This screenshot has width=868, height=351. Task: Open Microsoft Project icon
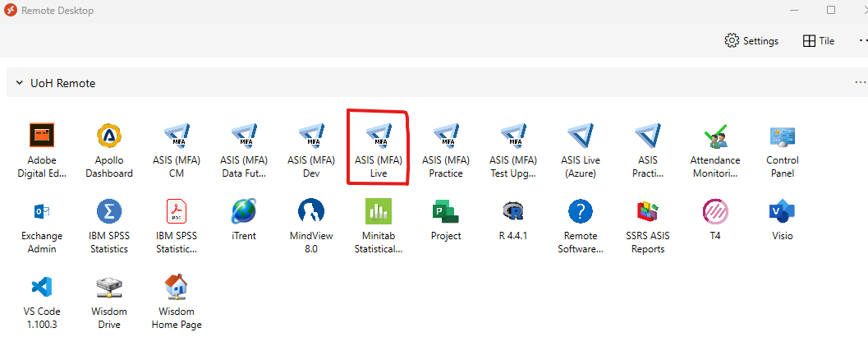point(446,212)
